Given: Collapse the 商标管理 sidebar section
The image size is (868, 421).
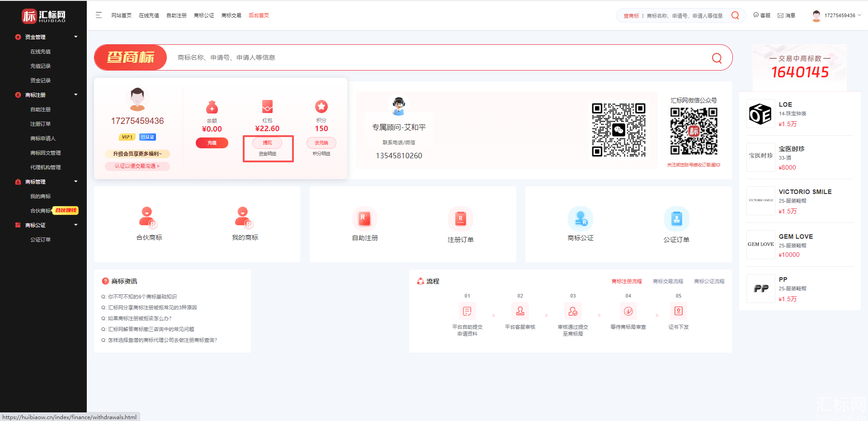Looking at the screenshot, I should (x=75, y=181).
